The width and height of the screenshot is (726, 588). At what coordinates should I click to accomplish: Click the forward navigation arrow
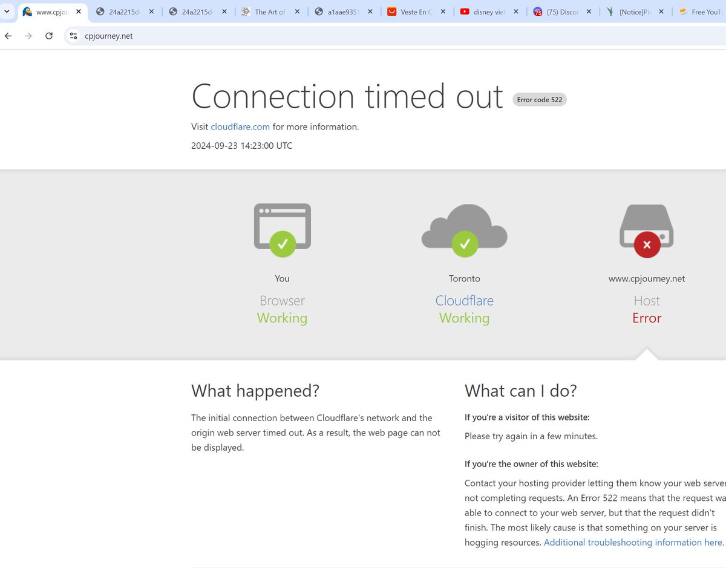point(28,36)
